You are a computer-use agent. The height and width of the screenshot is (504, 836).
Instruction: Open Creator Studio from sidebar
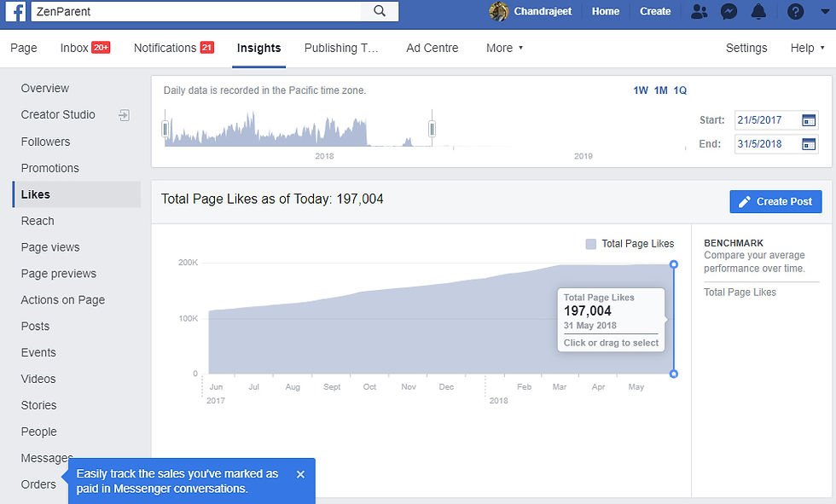58,115
